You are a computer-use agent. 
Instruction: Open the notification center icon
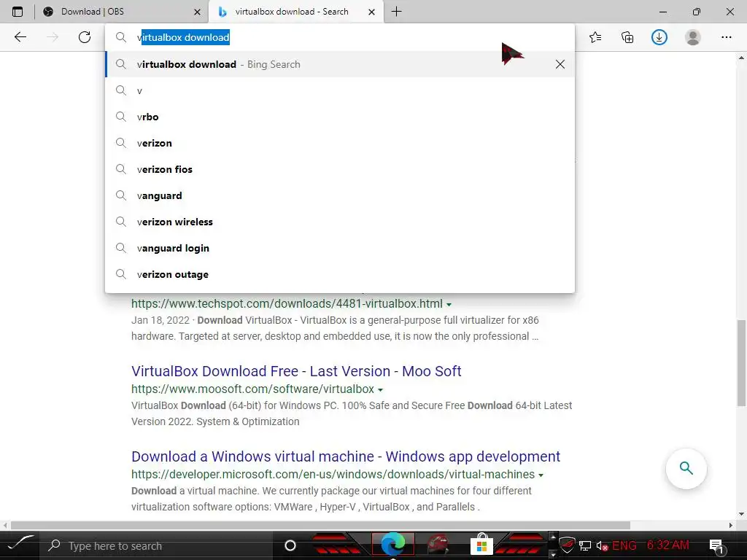(717, 547)
